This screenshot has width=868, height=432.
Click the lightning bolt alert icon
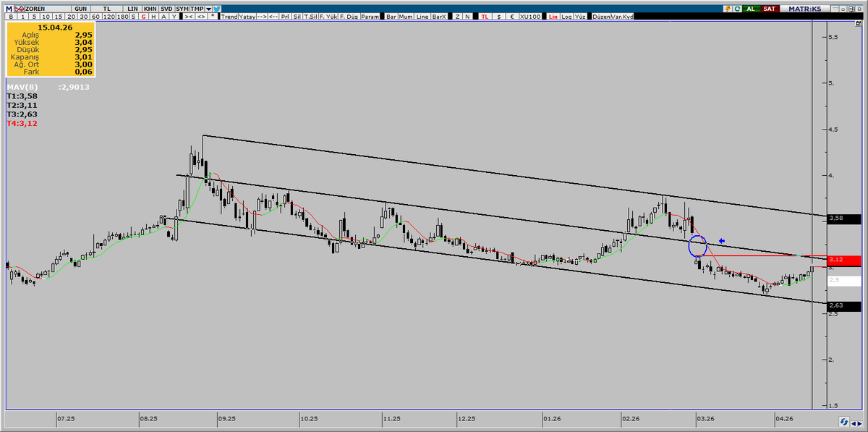coord(728,9)
